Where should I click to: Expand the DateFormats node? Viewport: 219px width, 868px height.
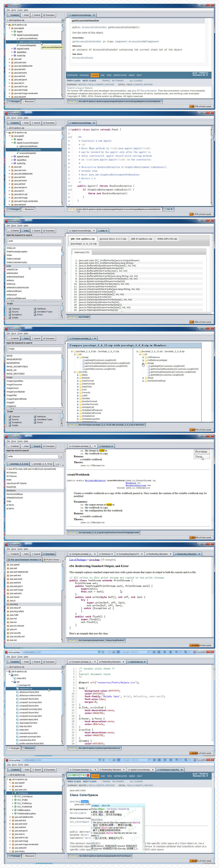[x=78, y=384]
